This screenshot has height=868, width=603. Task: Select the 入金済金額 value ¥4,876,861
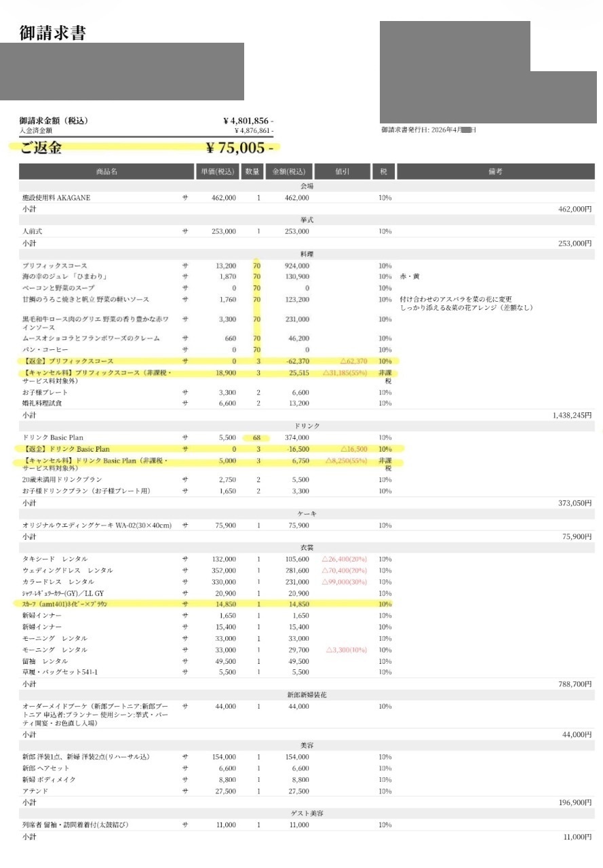click(x=253, y=130)
